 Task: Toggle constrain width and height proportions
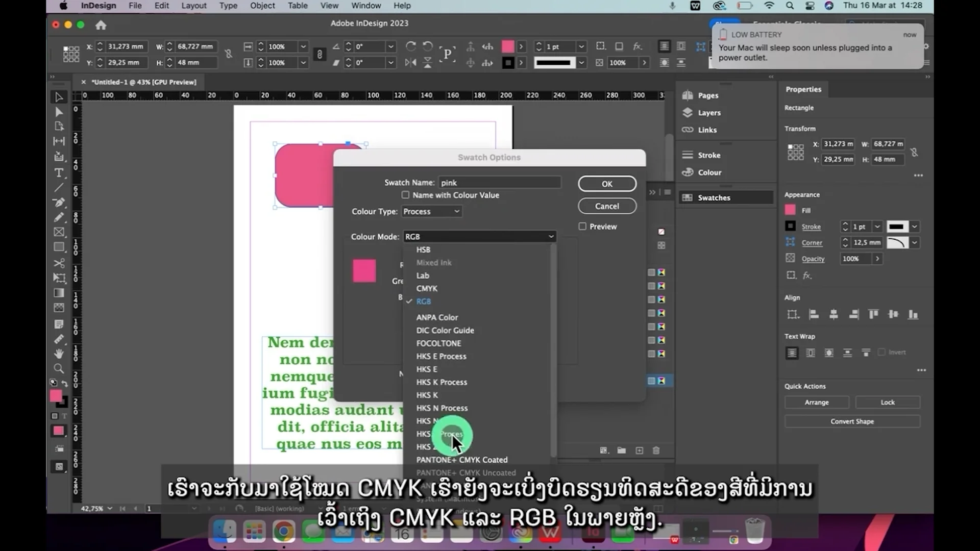914,152
